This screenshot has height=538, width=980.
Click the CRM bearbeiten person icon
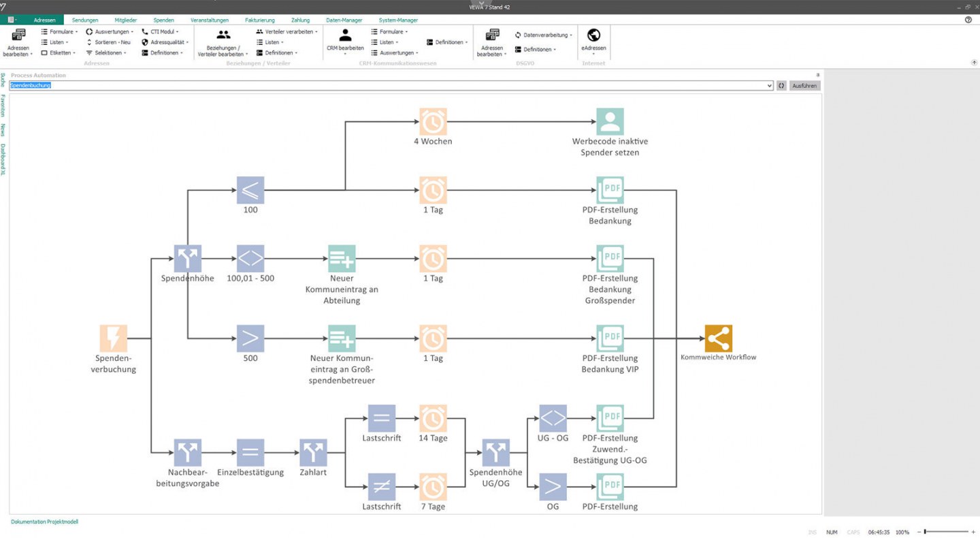[346, 35]
